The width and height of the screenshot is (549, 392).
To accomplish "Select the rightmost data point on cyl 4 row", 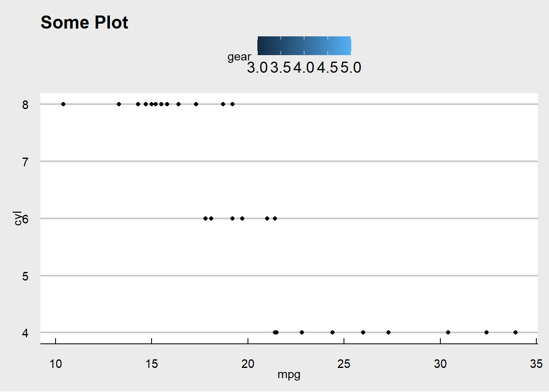I will click(516, 332).
